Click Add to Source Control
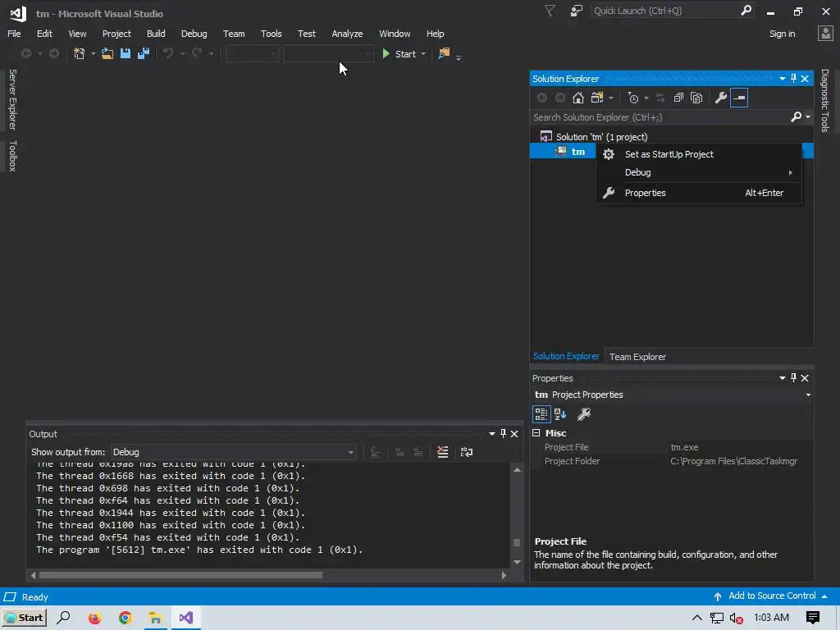Viewport: 840px width, 630px height. click(x=772, y=596)
